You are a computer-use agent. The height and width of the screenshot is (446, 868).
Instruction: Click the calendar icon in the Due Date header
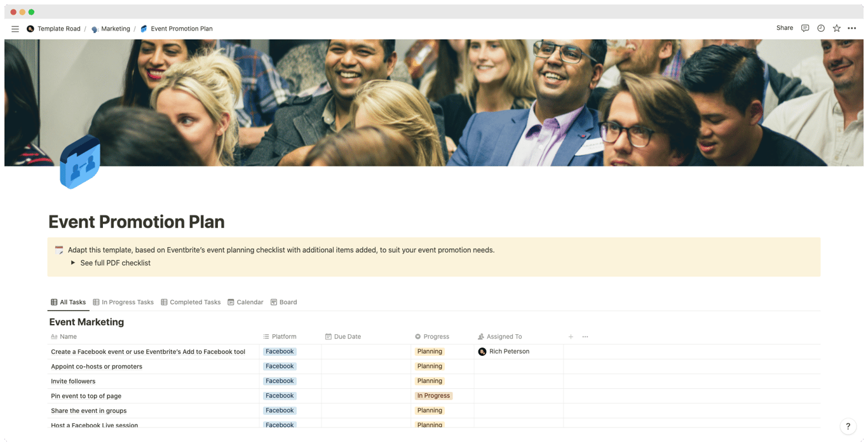click(x=328, y=336)
